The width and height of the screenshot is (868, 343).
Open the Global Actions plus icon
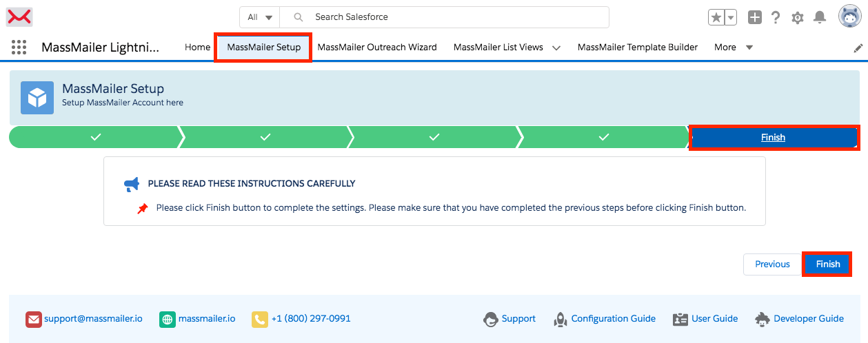point(755,18)
